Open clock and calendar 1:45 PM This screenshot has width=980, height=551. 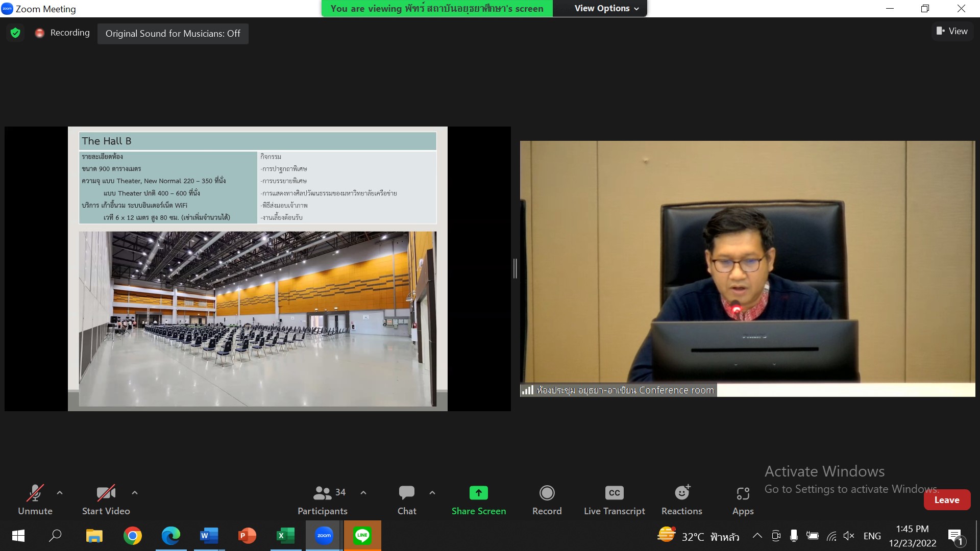[x=913, y=536]
